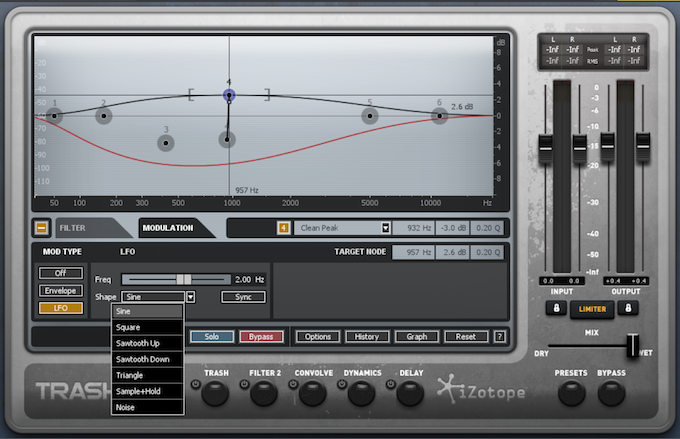Click the orange collapse panel icon
The width and height of the screenshot is (680, 439).
(42, 228)
